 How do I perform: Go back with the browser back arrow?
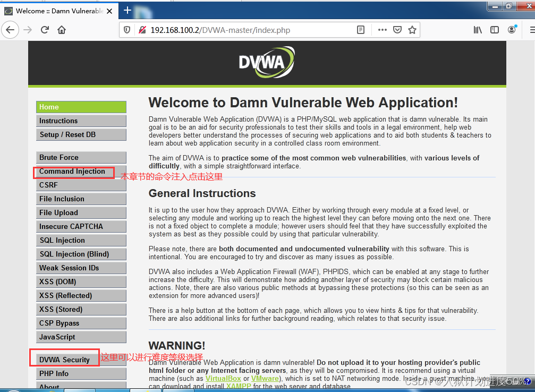(10, 30)
